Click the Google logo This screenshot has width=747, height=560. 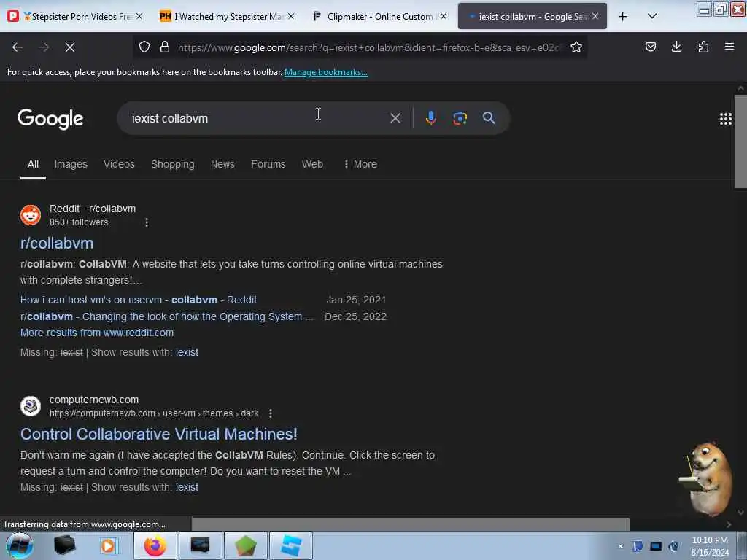[50, 119]
